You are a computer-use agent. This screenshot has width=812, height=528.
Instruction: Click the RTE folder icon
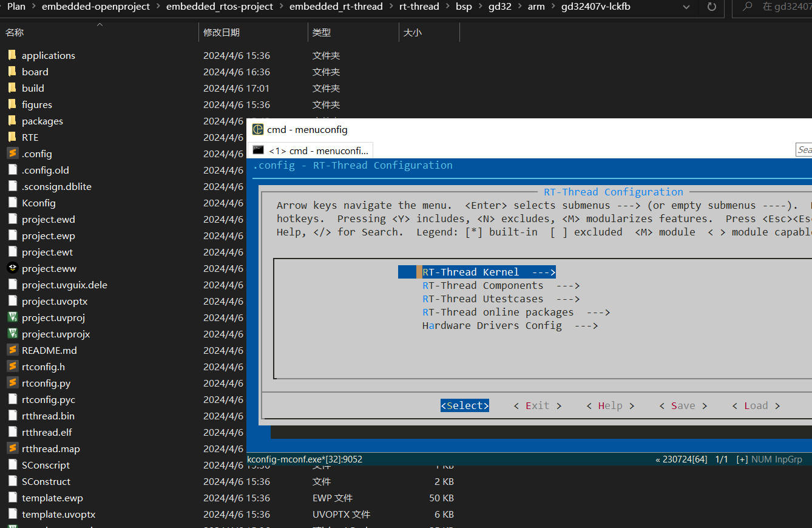click(12, 137)
